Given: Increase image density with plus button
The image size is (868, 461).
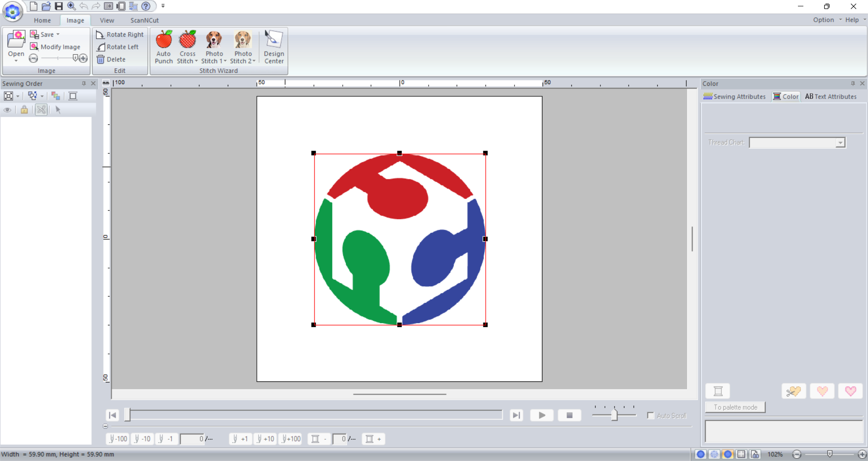Looking at the screenshot, I should point(83,58).
